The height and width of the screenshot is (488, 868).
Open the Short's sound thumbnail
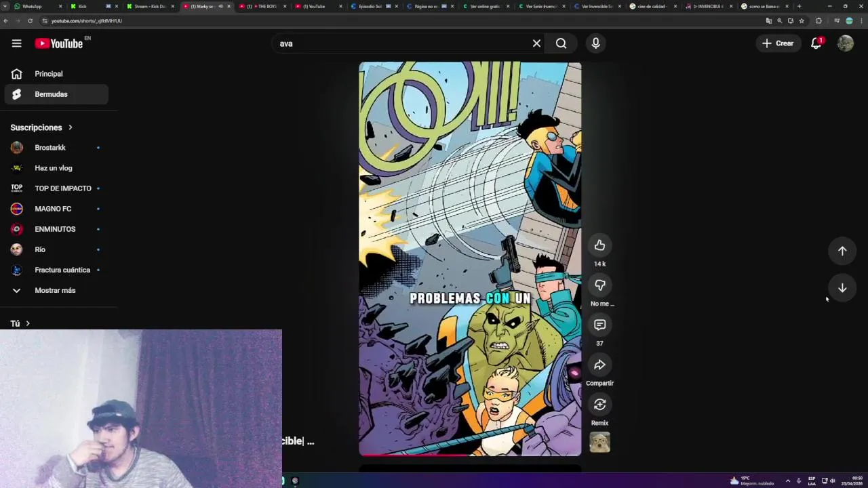(x=599, y=443)
